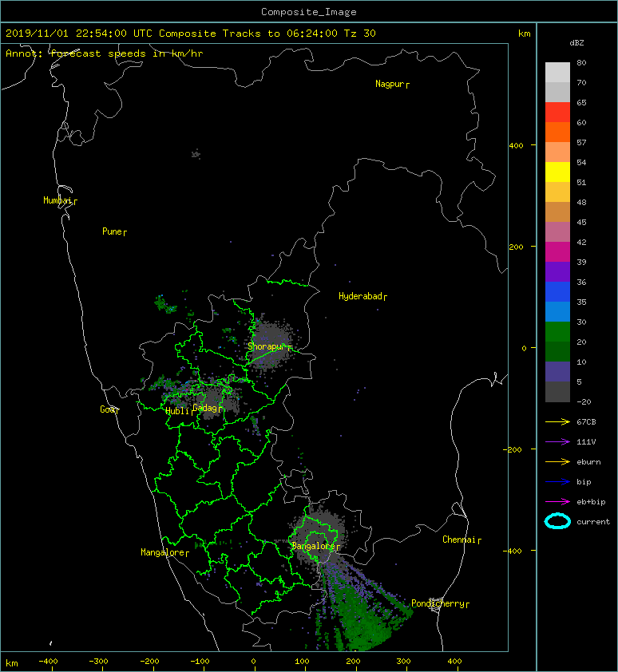Click the Goa label on the coast
Viewport: 618px width, 672px height.
pos(109,409)
